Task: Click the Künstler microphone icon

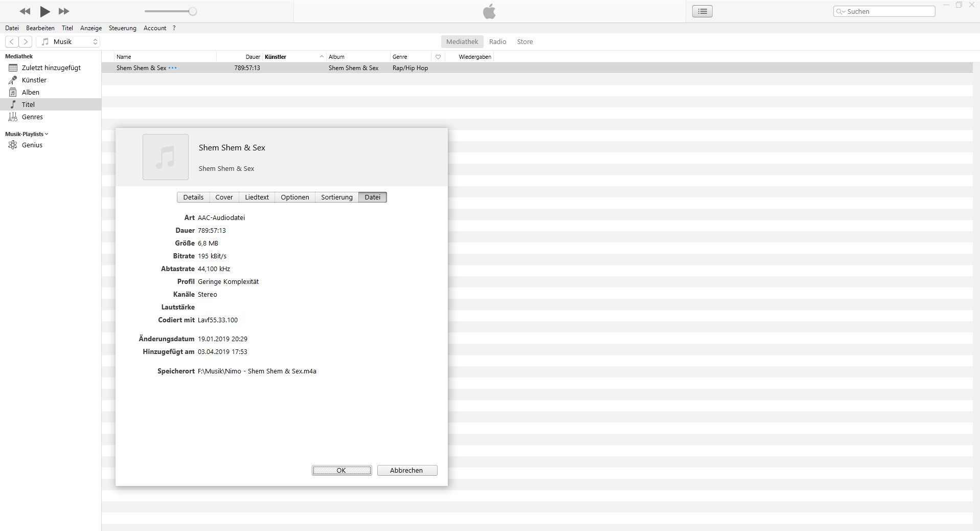Action: point(13,80)
